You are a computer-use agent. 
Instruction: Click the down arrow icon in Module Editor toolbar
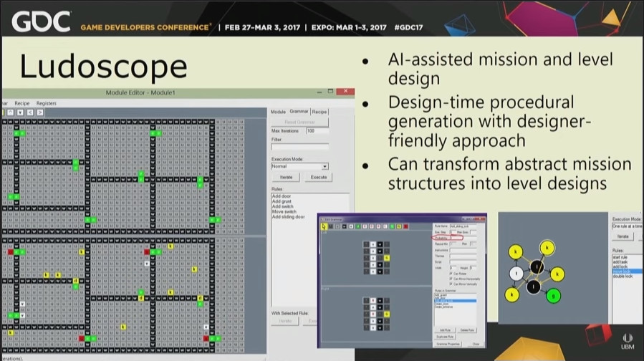coord(20,112)
